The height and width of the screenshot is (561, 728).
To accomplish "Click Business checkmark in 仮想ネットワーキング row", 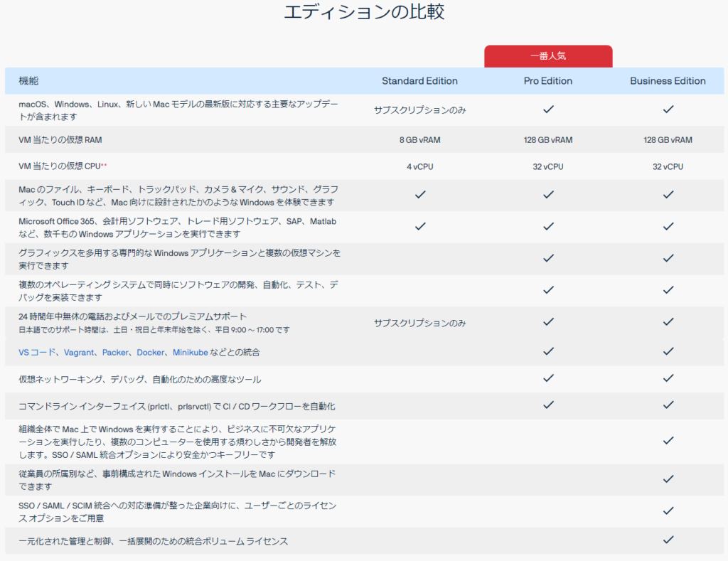I will (x=668, y=379).
